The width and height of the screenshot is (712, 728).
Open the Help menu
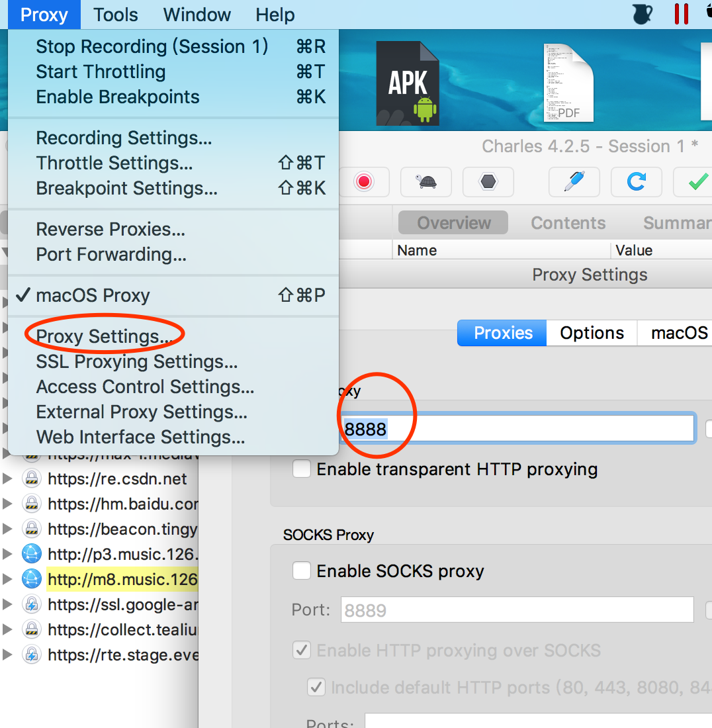[x=275, y=15]
